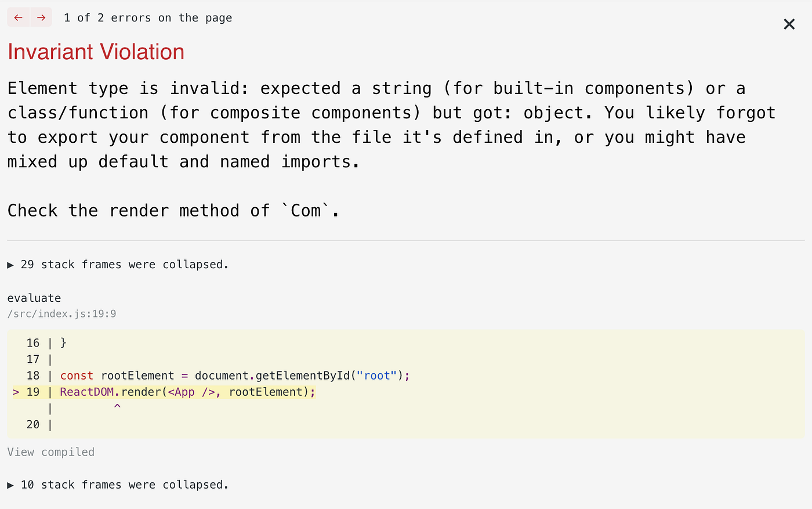Open the collapsed evaluate stack frame section
Image resolution: width=812 pixels, height=509 pixels.
tap(34, 298)
